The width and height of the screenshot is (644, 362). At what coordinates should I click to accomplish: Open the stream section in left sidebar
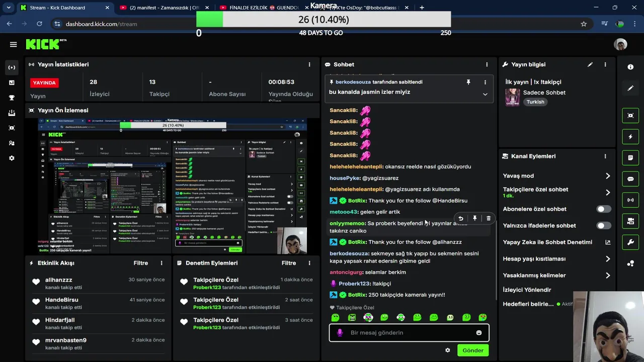12,67
